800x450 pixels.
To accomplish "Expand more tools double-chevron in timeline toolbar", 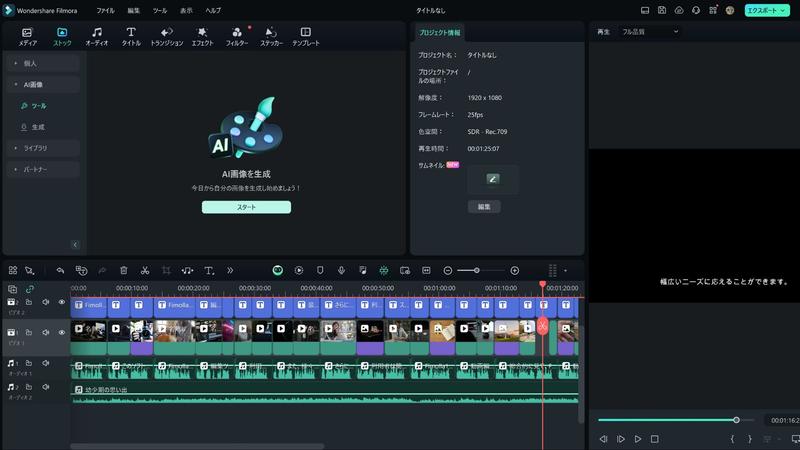I will pyautogui.click(x=230, y=270).
